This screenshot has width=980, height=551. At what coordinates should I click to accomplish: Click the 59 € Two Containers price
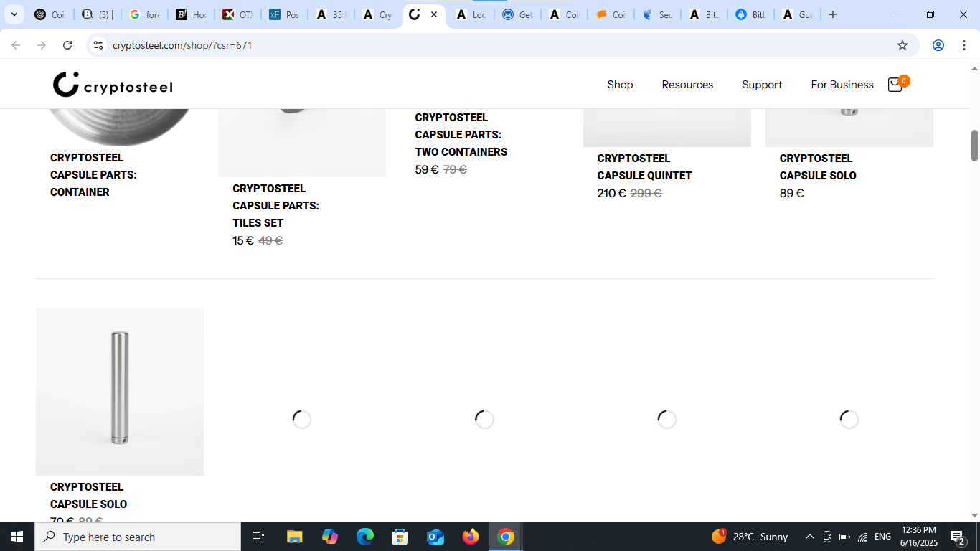(x=427, y=170)
